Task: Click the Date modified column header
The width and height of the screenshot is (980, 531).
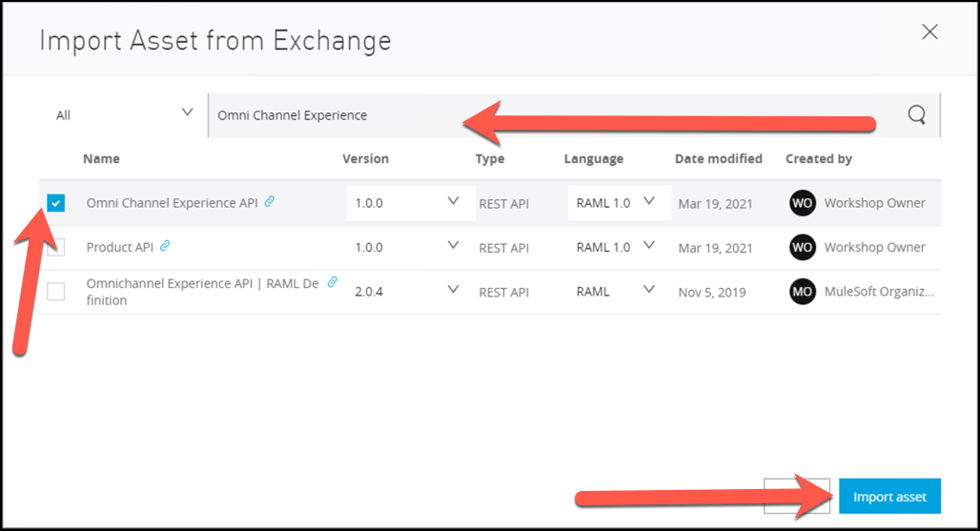Action: pos(718,159)
